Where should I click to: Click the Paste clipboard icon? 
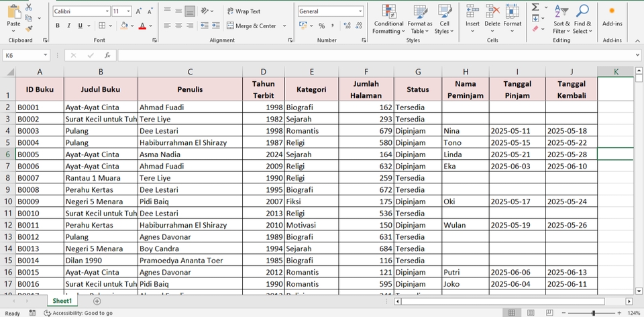[13, 12]
